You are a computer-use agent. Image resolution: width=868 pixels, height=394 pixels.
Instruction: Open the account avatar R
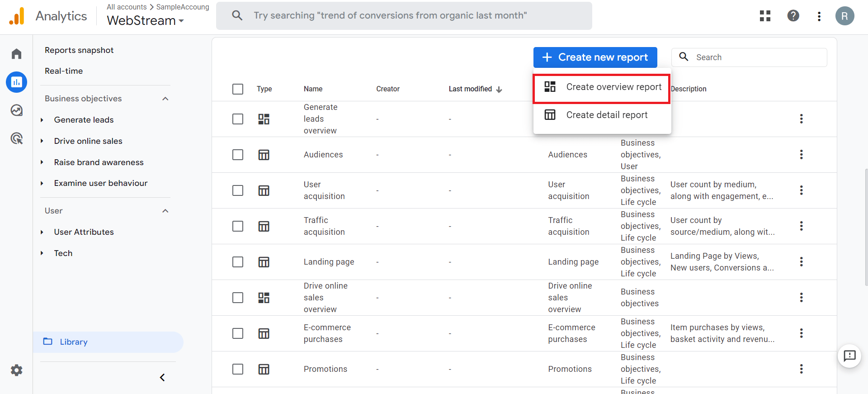tap(844, 16)
